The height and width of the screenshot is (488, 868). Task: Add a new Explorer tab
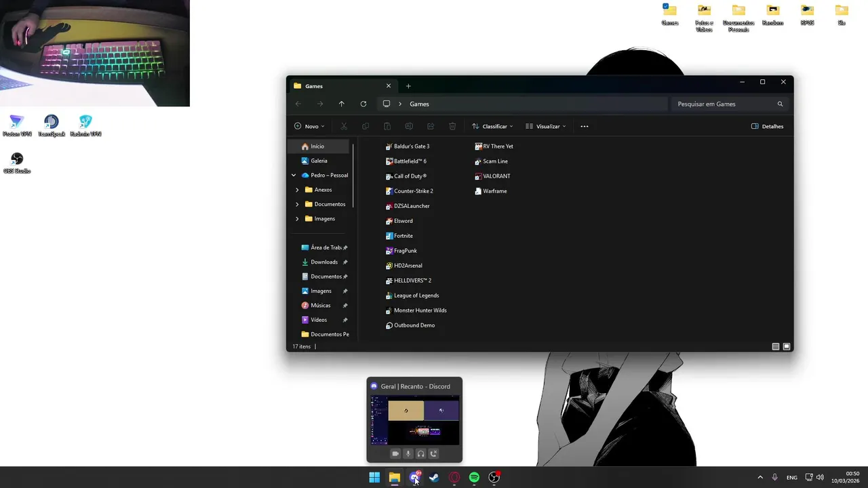point(408,86)
